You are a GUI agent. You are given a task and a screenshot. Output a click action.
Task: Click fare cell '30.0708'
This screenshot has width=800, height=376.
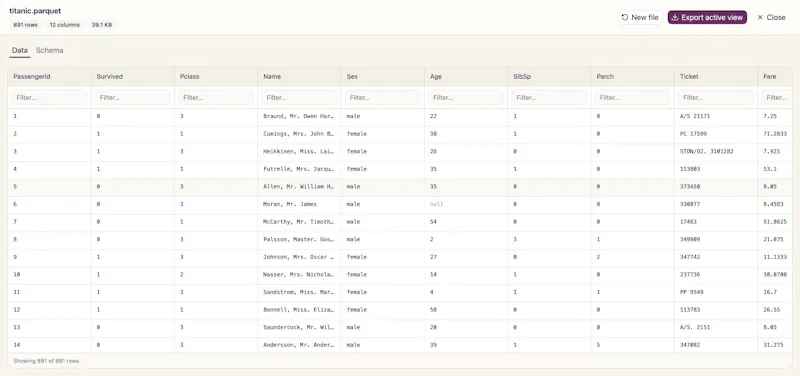[x=775, y=274]
